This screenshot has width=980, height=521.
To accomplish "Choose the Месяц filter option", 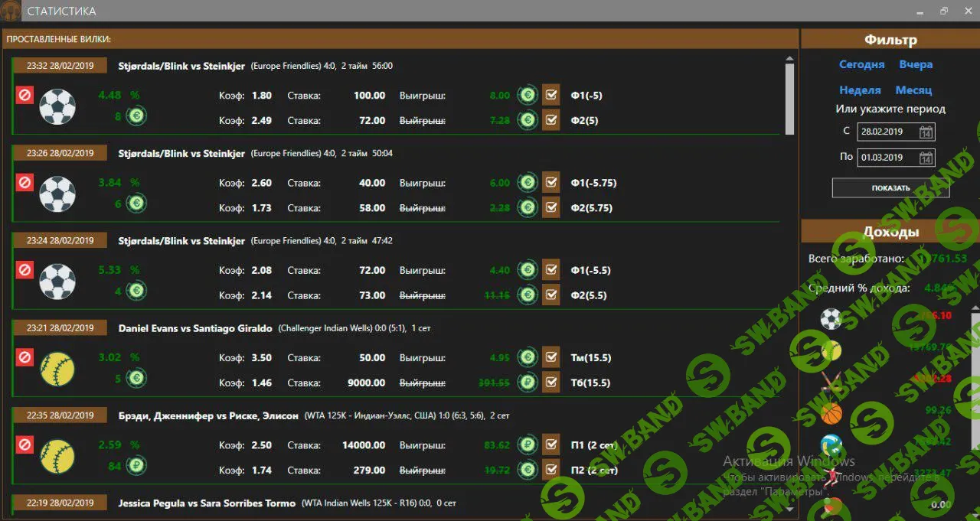I will point(913,90).
